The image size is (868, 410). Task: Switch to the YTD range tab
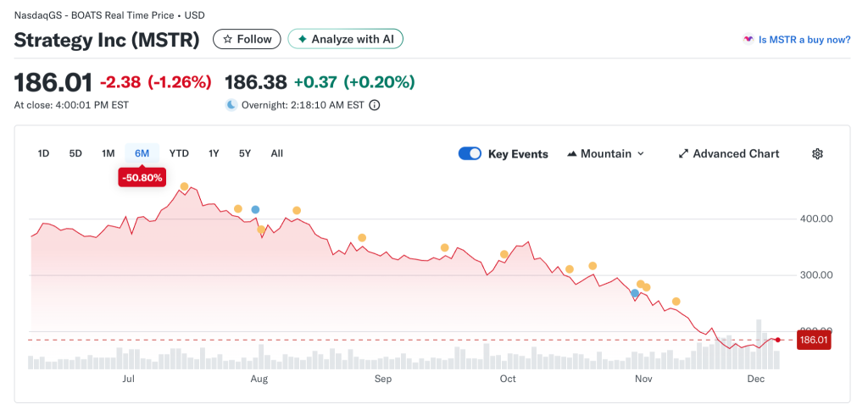179,153
